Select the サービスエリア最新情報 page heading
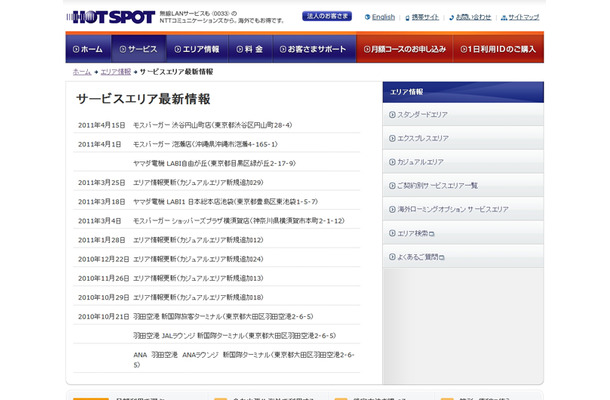The height and width of the screenshot is (400, 610). 143,99
